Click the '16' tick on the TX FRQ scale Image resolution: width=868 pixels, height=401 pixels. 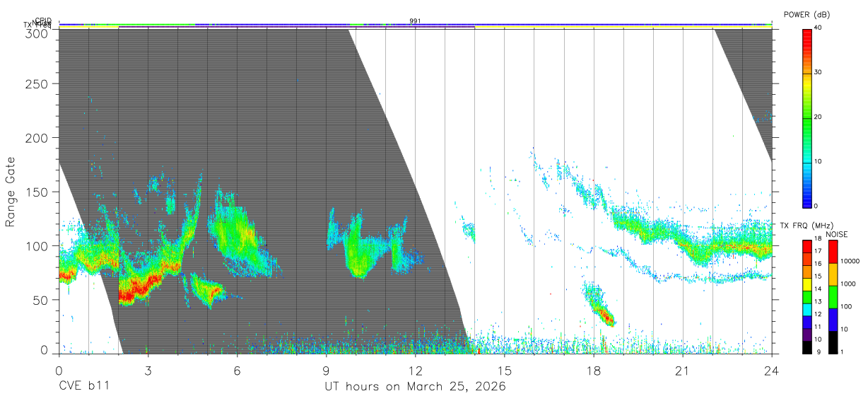tap(818, 263)
